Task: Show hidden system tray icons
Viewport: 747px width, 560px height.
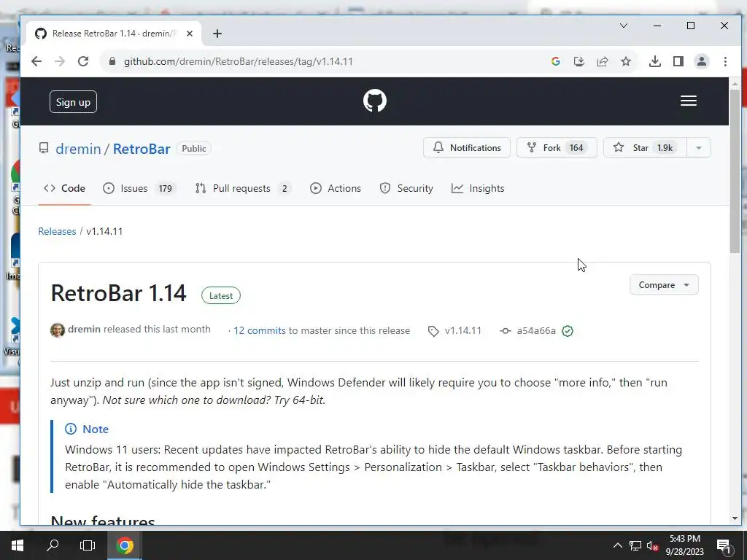Action: (617, 545)
